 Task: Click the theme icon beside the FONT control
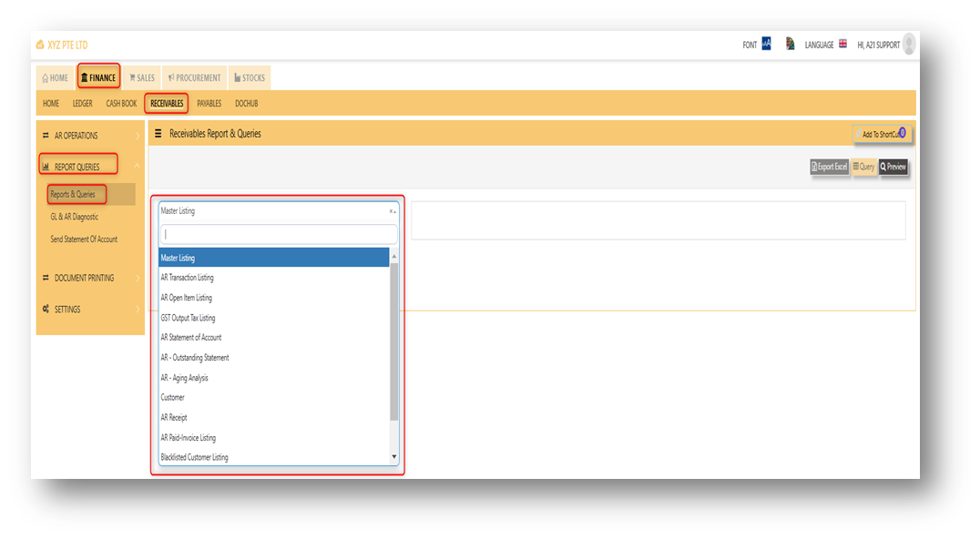coord(790,44)
